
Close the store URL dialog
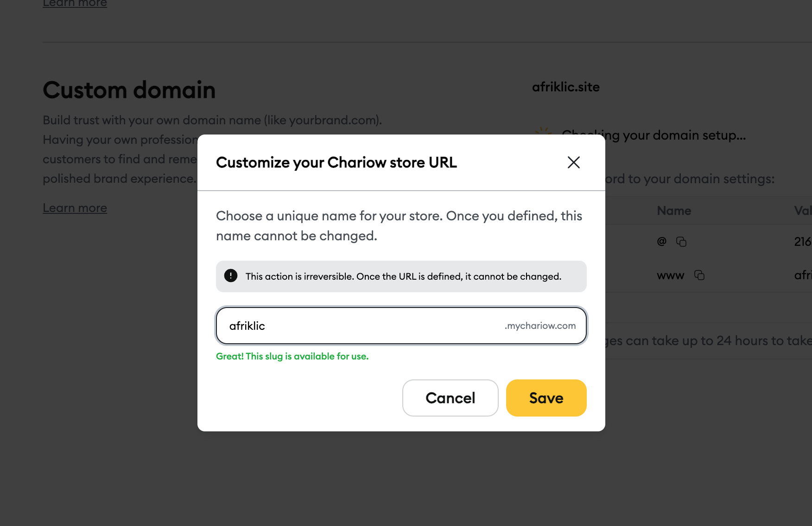pyautogui.click(x=573, y=162)
